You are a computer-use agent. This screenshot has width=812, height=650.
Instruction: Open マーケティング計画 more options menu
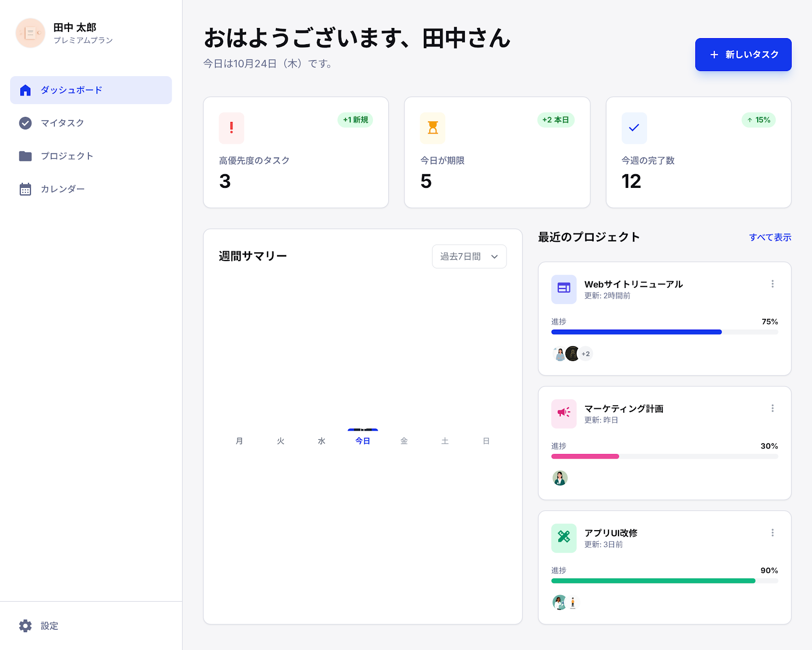point(772,408)
